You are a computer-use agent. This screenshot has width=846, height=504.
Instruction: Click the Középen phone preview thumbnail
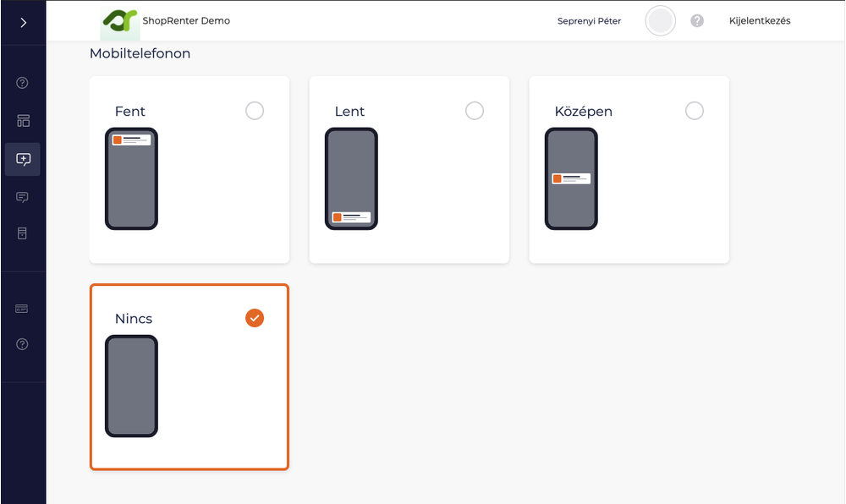(571, 178)
